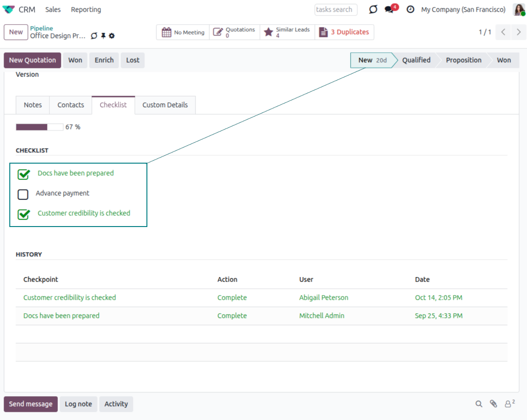Click the user avatar in top bar
The height and width of the screenshot is (420, 527).
519,9
